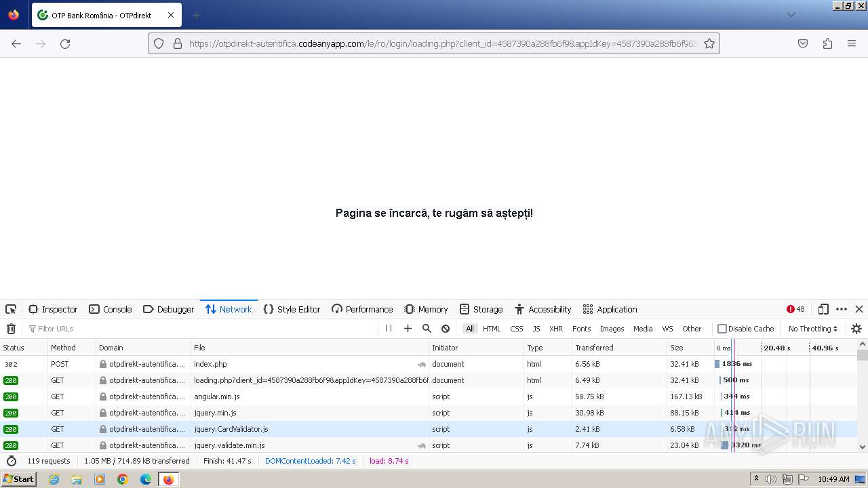Filter requests by HTML

(x=492, y=329)
